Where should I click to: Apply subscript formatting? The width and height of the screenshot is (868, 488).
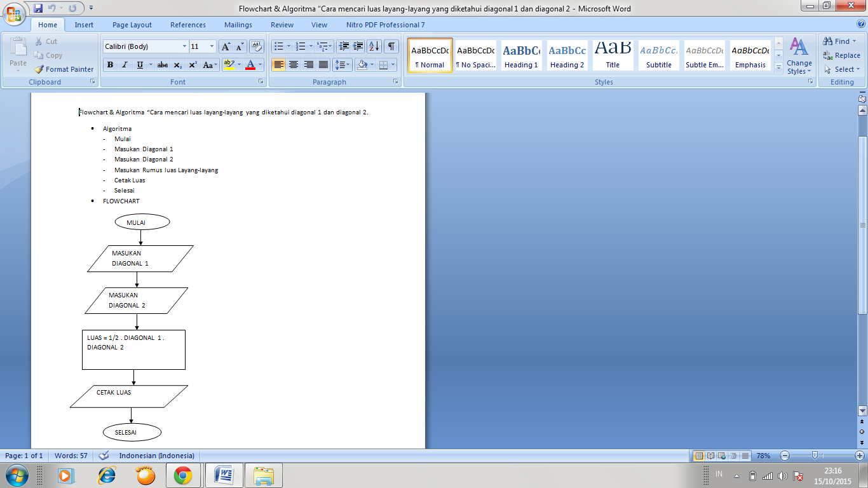pos(178,65)
